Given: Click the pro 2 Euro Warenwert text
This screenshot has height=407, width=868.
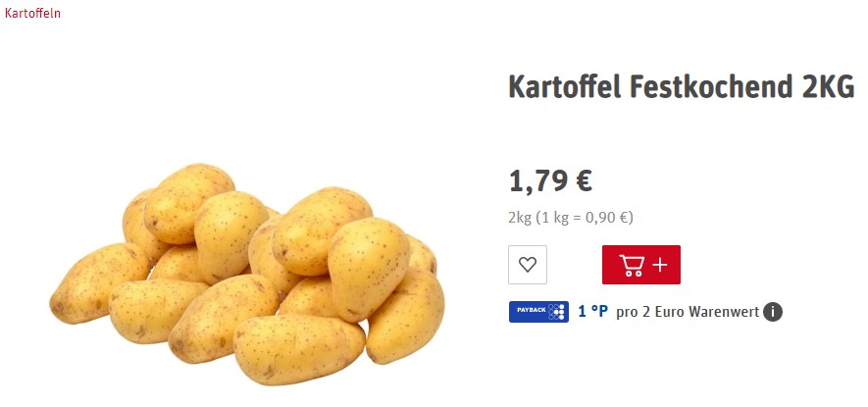Looking at the screenshot, I should click(687, 312).
